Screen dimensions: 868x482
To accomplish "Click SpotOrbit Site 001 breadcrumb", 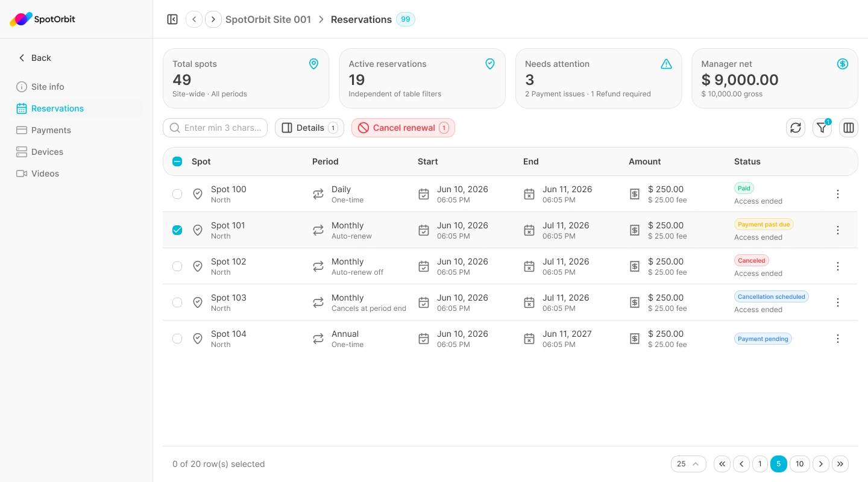I will [x=268, y=19].
